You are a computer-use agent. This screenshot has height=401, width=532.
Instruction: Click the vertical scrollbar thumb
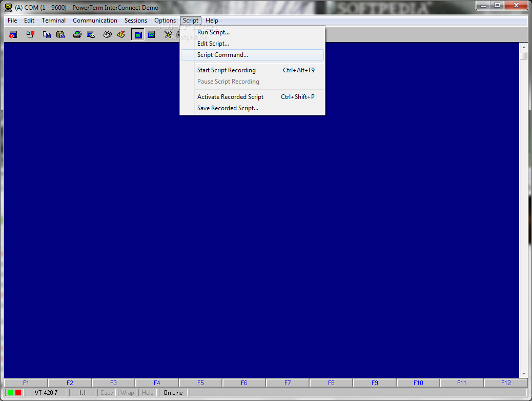[523, 56]
